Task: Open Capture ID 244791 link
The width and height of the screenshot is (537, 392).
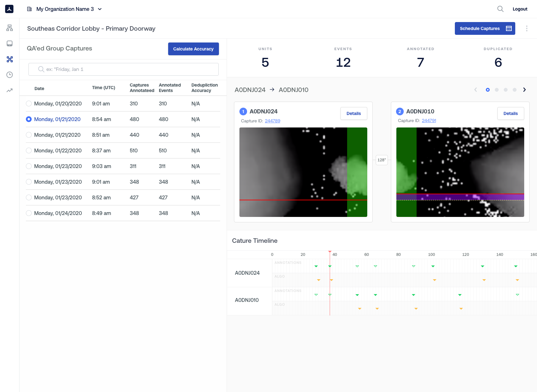Action: (429, 120)
